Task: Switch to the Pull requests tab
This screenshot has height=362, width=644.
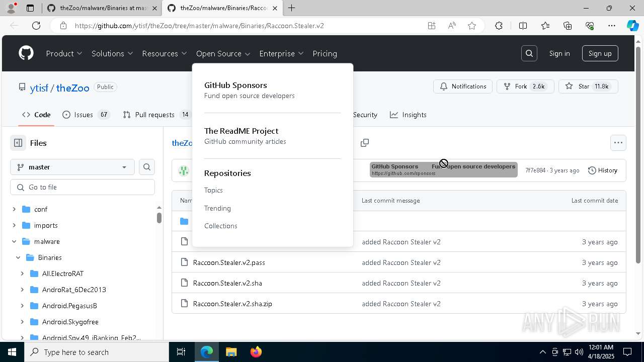Action: pos(156,115)
